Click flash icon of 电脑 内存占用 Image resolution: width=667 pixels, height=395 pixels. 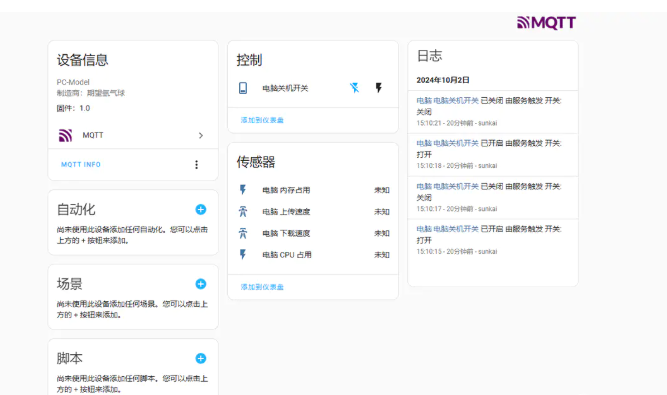243,190
